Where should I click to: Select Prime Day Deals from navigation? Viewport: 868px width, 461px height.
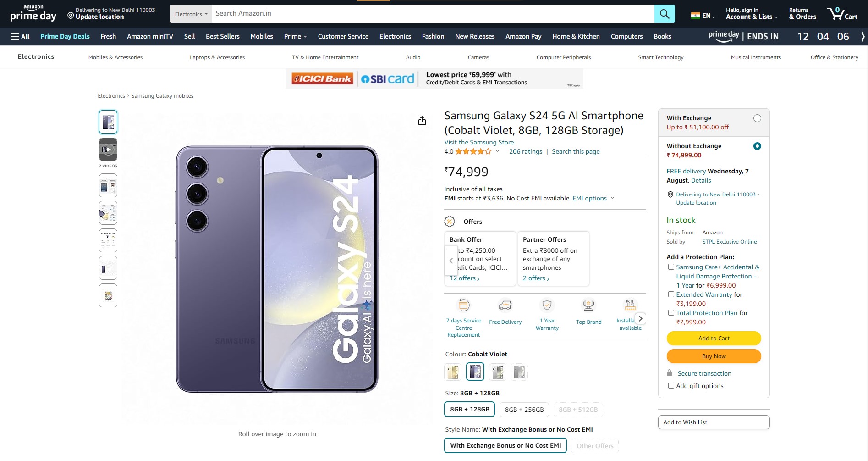point(65,36)
